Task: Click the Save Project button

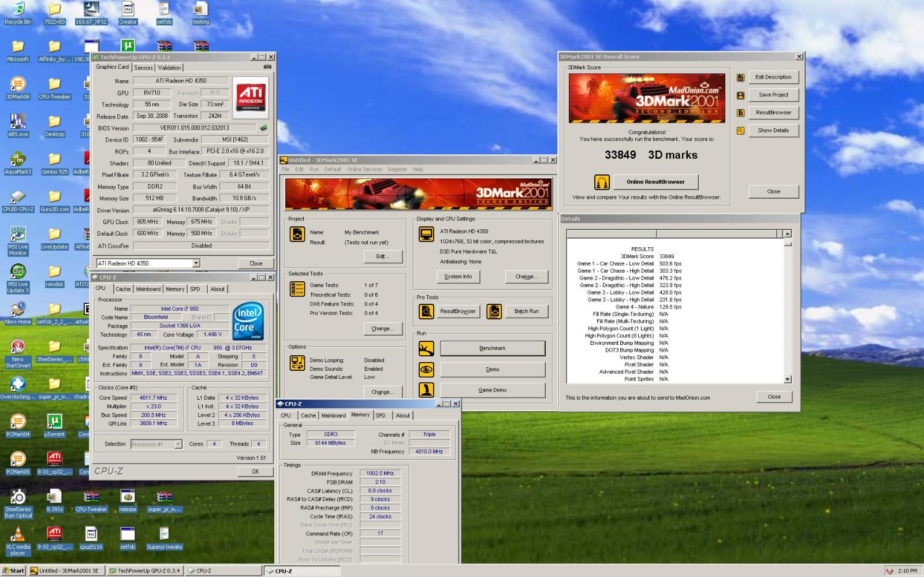Action: pyautogui.click(x=773, y=95)
